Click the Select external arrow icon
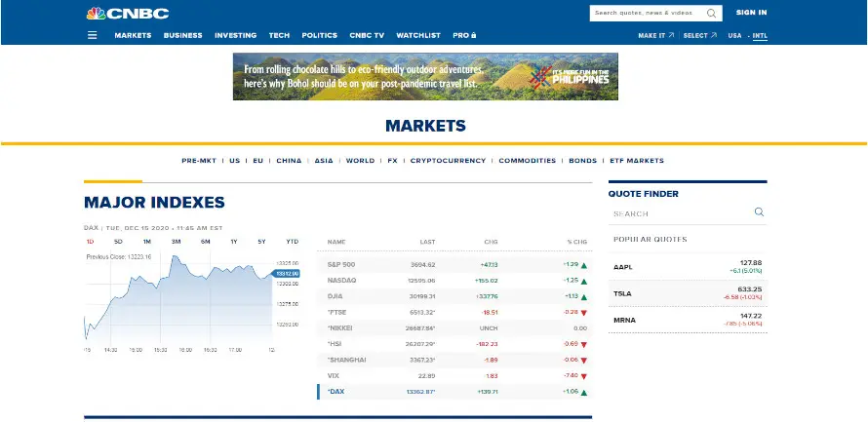The height and width of the screenshot is (422, 868). pos(714,35)
